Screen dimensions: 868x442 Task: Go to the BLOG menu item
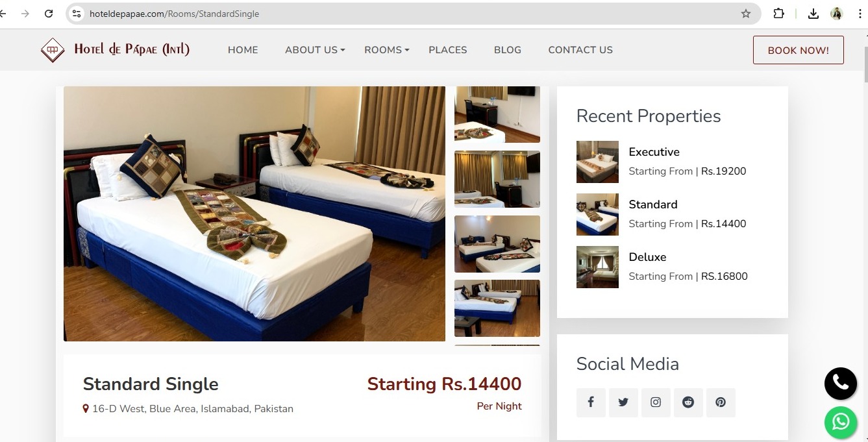pos(508,50)
